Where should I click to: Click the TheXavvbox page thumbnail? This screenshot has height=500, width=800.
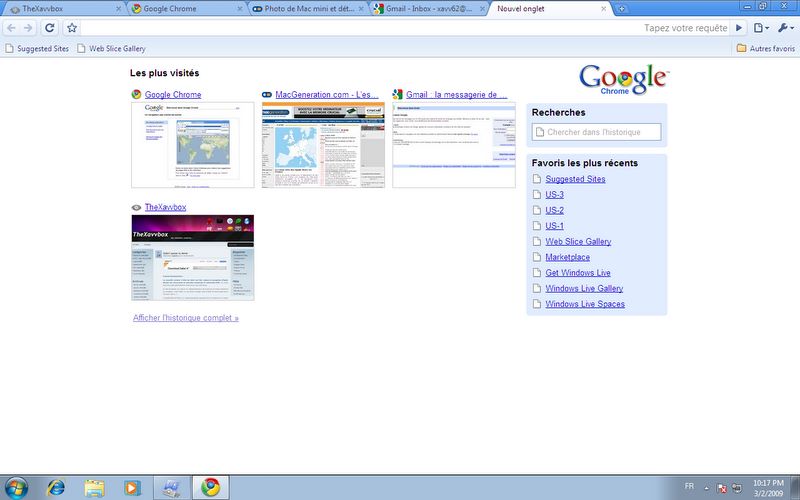pyautogui.click(x=193, y=258)
